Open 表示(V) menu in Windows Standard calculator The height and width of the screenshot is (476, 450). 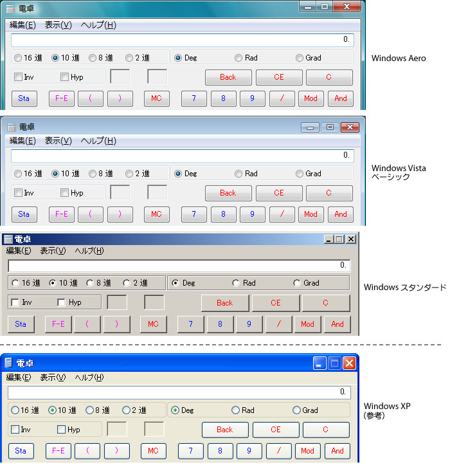click(x=53, y=251)
